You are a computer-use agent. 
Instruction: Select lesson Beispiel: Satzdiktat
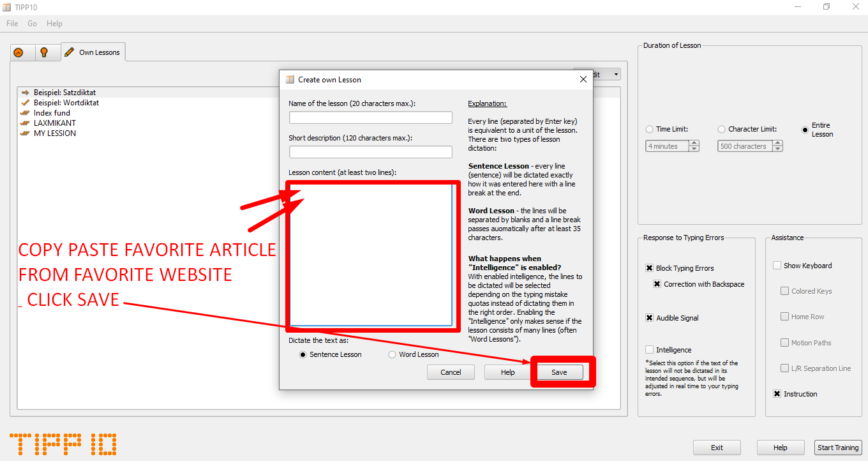64,93
